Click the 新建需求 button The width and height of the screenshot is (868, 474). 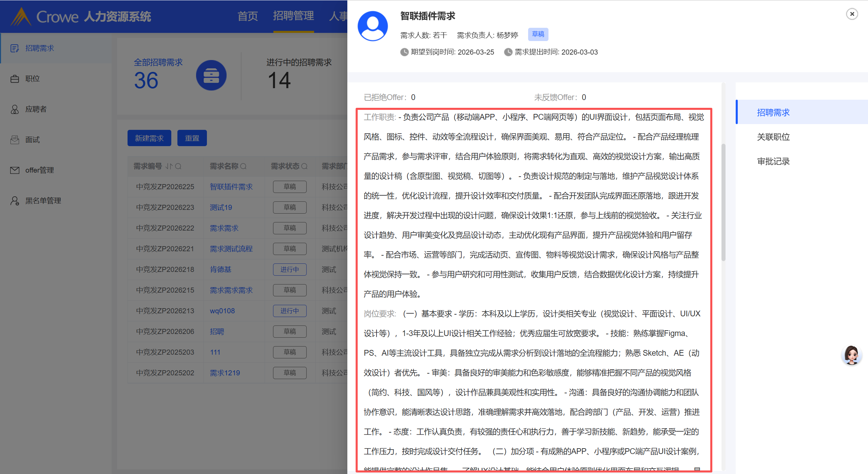(x=149, y=138)
